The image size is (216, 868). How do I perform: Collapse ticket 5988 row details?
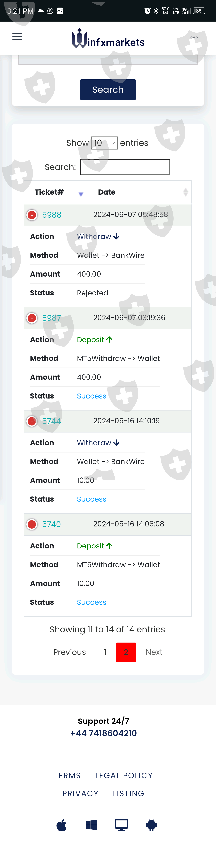coord(32,215)
